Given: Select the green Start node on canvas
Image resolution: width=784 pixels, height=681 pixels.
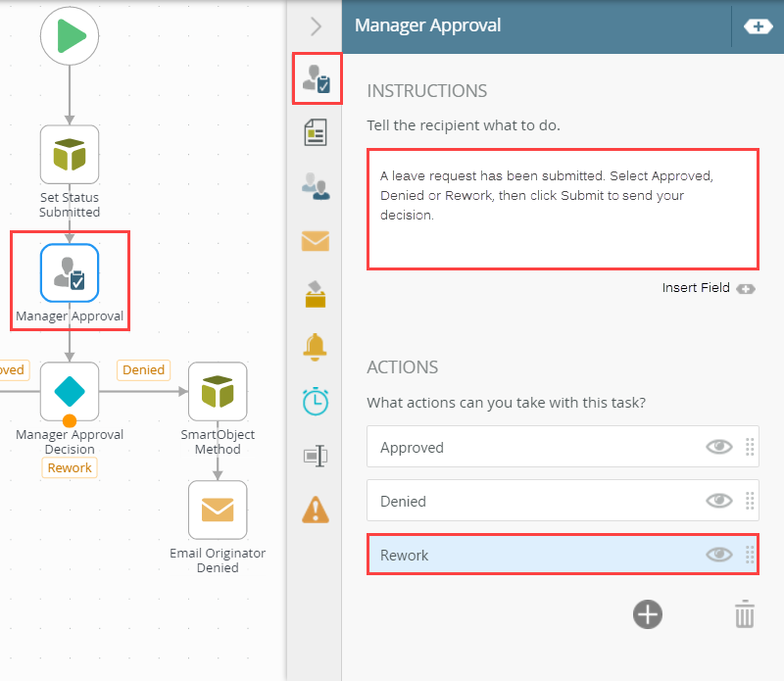Looking at the screenshot, I should click(70, 36).
